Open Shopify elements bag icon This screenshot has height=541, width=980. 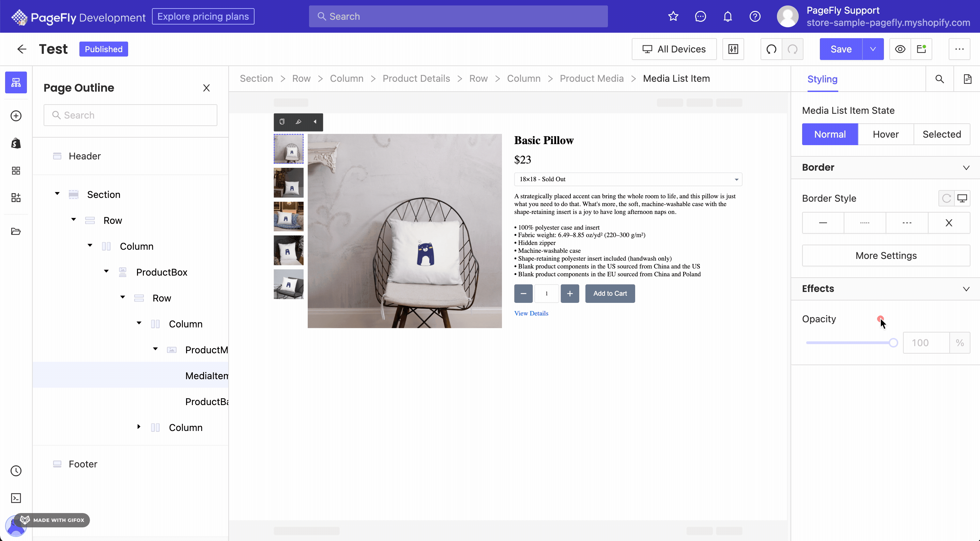click(x=16, y=143)
